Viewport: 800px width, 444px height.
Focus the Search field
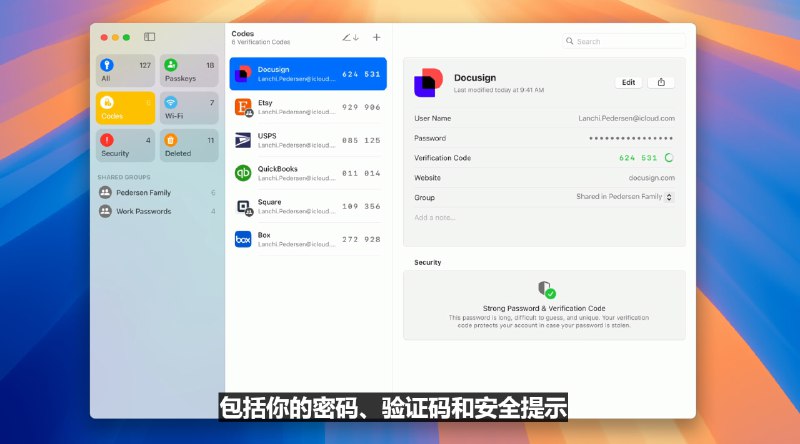(623, 41)
